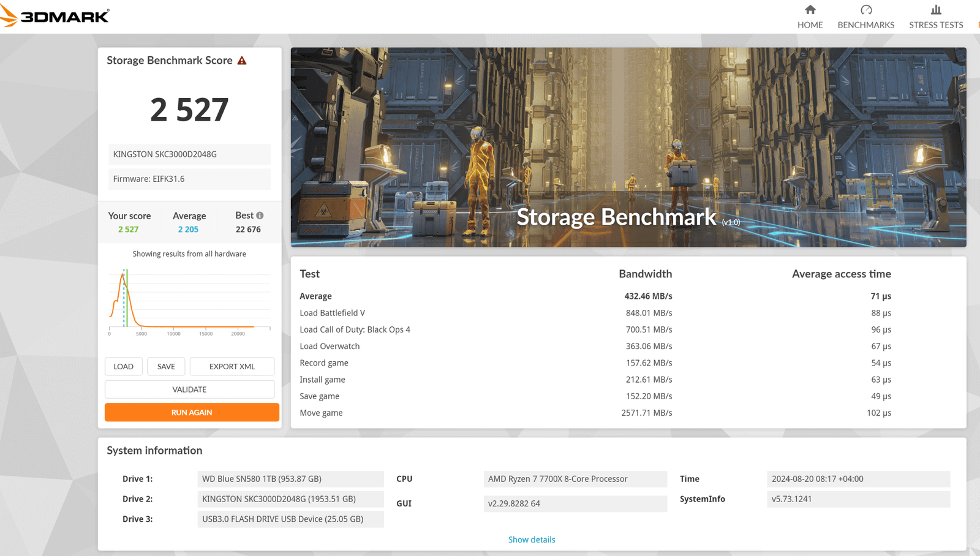Image resolution: width=980 pixels, height=556 pixels.
Task: Open Stress Tests bar chart icon
Action: tap(935, 10)
